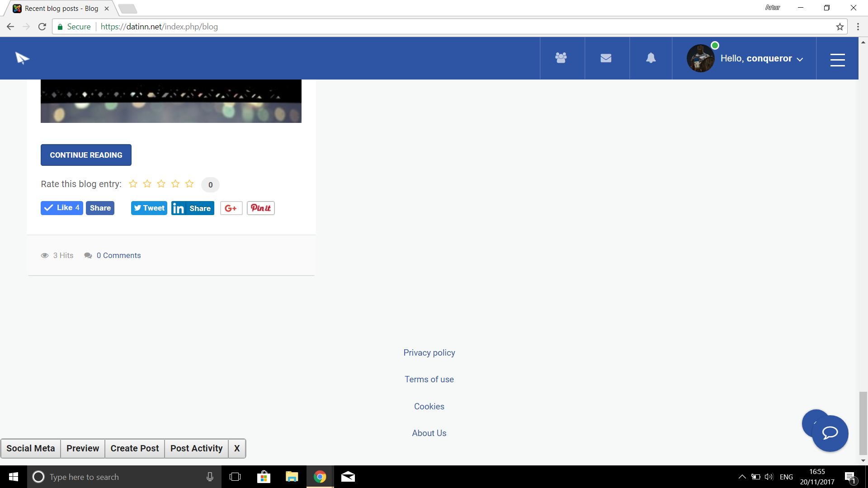Open the Privacy policy link
The image size is (868, 488).
pyautogui.click(x=429, y=352)
